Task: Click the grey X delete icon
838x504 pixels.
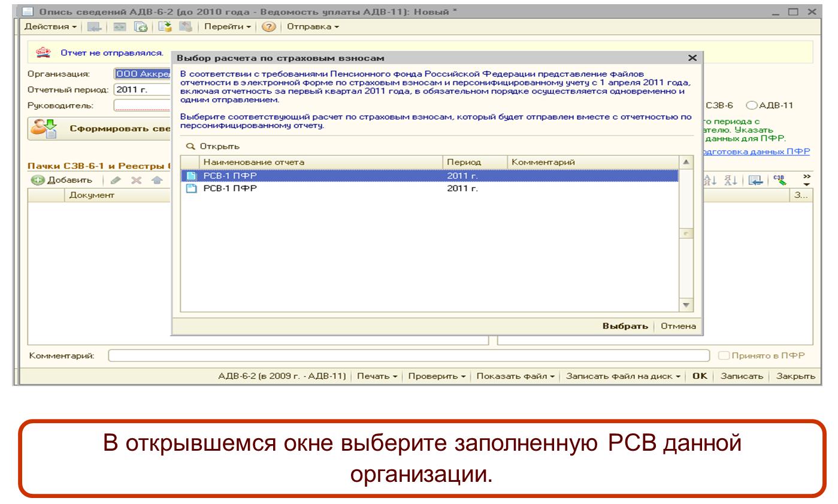Action: click(135, 180)
